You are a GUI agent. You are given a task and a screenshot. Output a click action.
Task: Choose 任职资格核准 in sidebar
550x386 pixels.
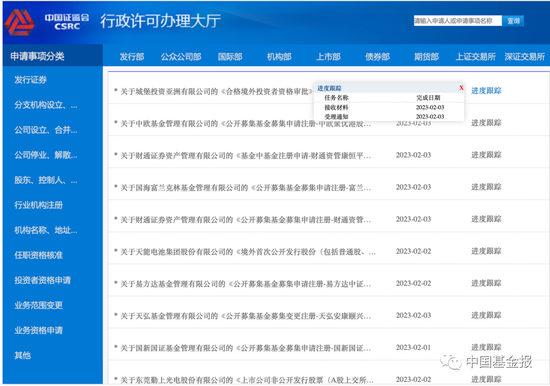coord(39,255)
